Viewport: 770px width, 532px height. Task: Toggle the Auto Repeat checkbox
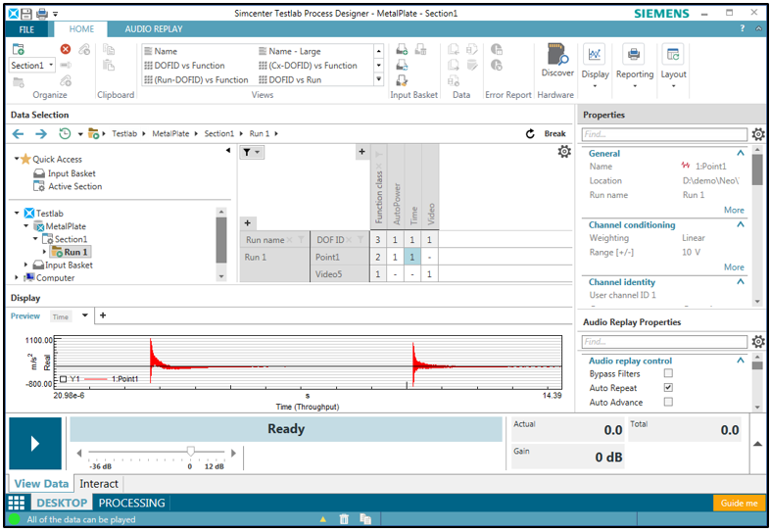coord(668,388)
